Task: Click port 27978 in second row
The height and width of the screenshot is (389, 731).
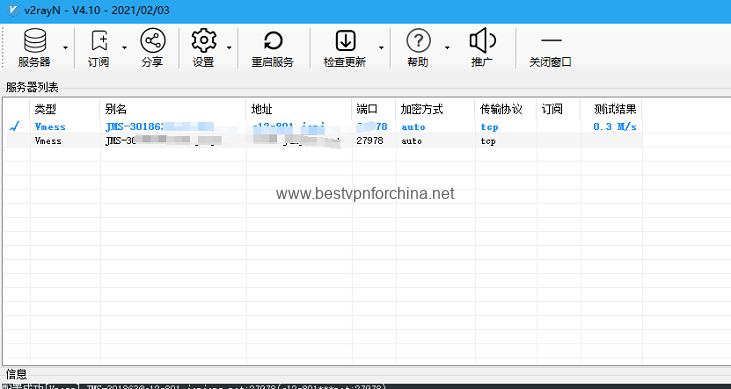Action: pyautogui.click(x=370, y=140)
